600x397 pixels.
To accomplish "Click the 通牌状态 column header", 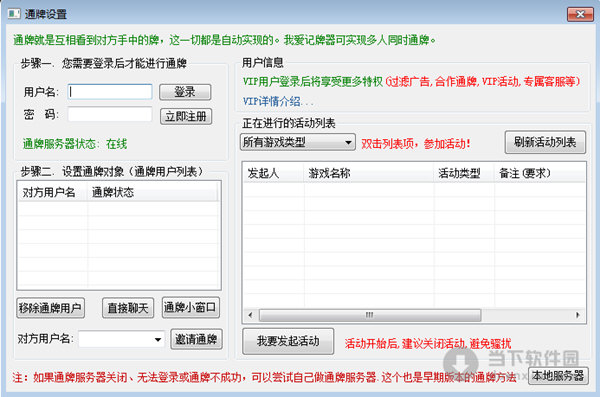I will [x=153, y=192].
